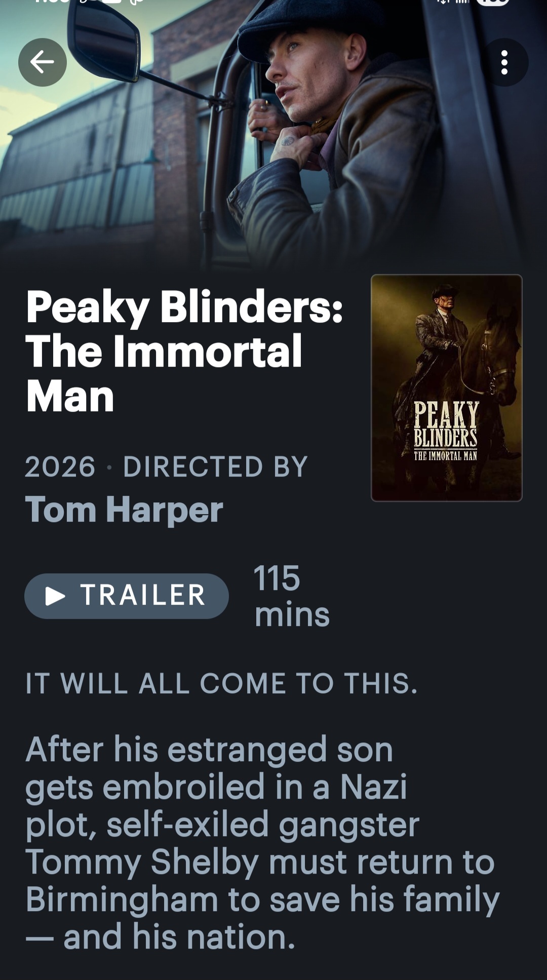Open director Tom Harper's page

coord(124,509)
